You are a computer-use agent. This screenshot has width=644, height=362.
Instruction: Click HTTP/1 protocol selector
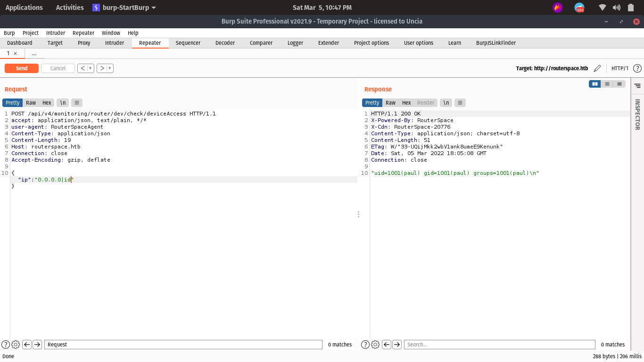pyautogui.click(x=619, y=68)
